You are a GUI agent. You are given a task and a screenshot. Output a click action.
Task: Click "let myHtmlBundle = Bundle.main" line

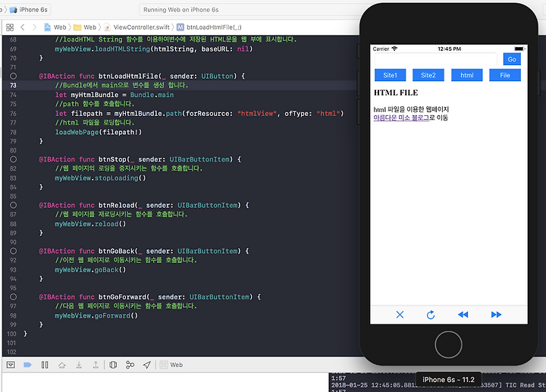pyautogui.click(x=115, y=95)
